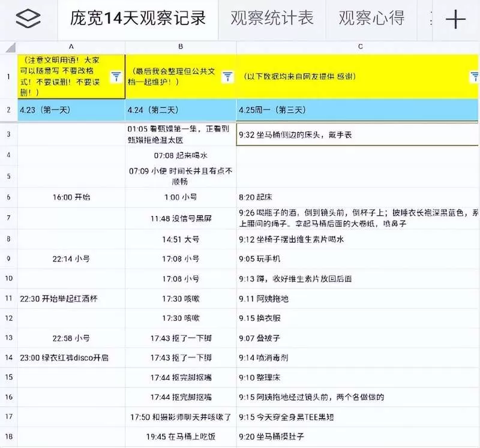The image size is (480, 448).
Task: Open filter dropdown in column C header cell
Action: pos(475,77)
